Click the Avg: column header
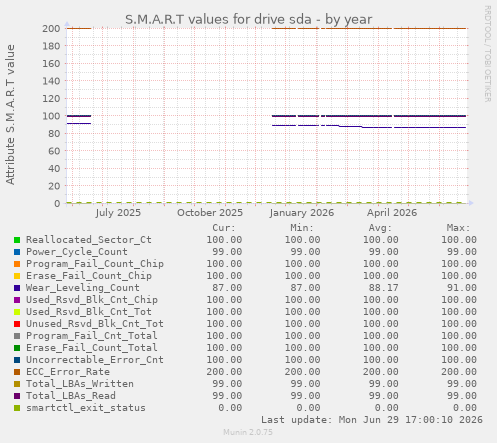The width and height of the screenshot is (497, 443). pyautogui.click(x=380, y=228)
